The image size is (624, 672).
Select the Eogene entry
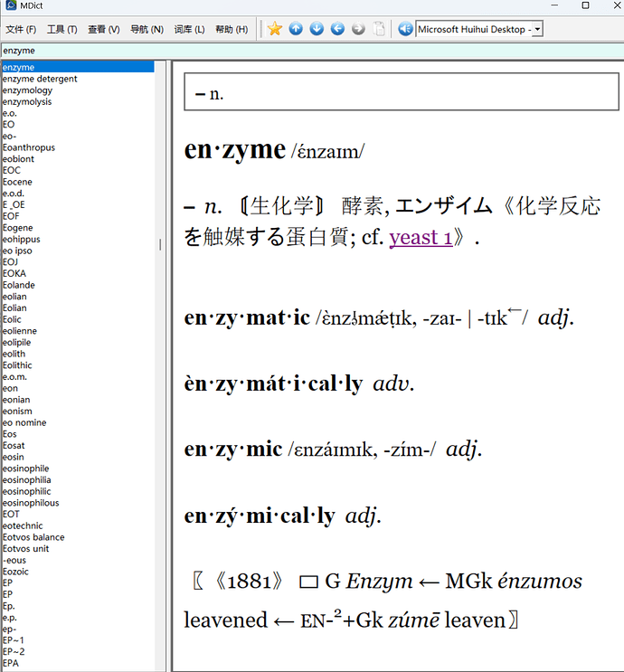pyautogui.click(x=17, y=228)
